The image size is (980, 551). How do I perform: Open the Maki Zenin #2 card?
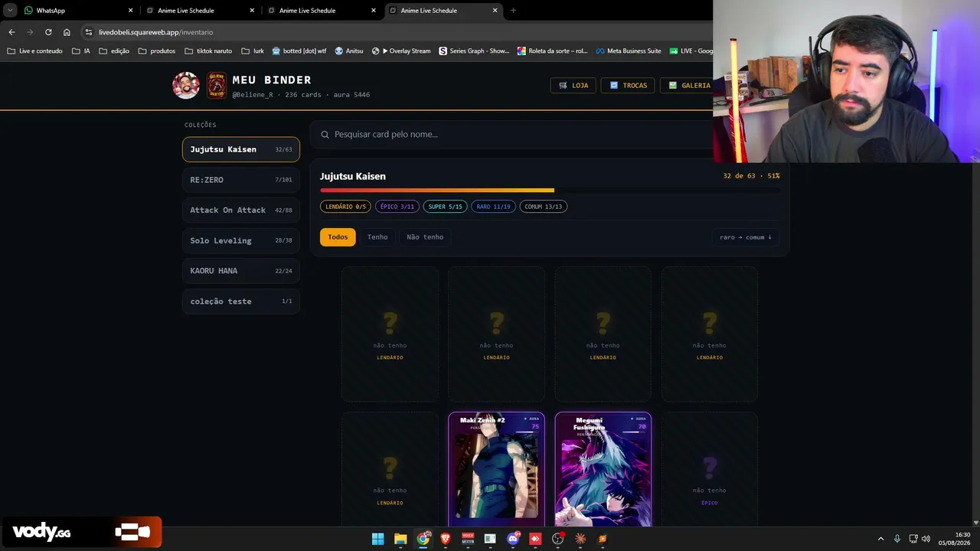496,470
